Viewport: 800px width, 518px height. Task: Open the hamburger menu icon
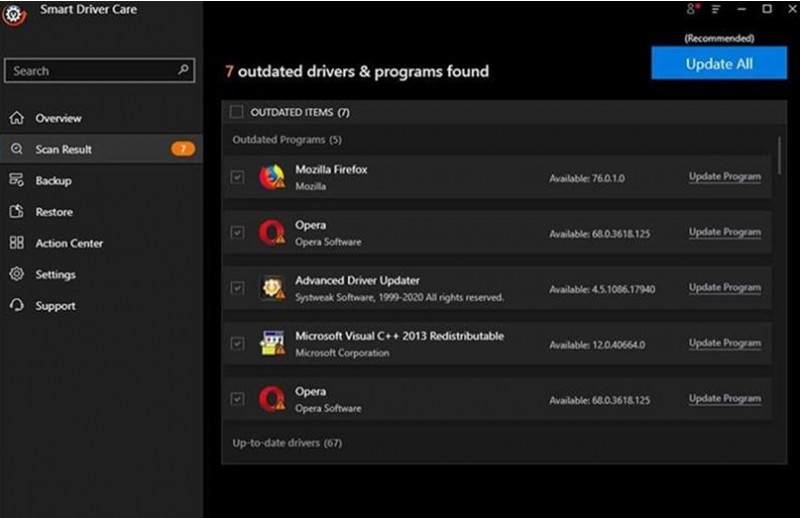(716, 9)
